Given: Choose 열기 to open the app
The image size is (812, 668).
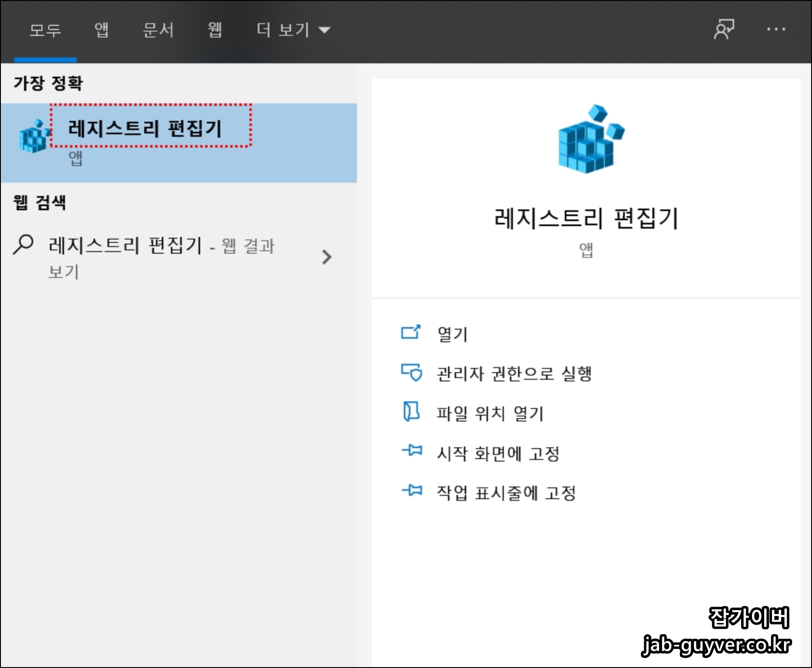Looking at the screenshot, I should click(x=452, y=334).
